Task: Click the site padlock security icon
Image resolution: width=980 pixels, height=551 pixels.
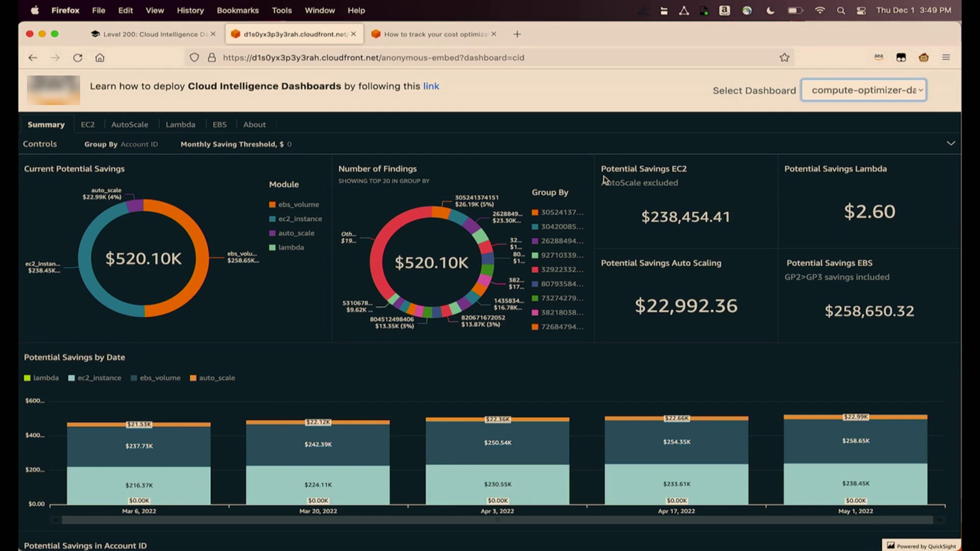Action: [x=211, y=58]
